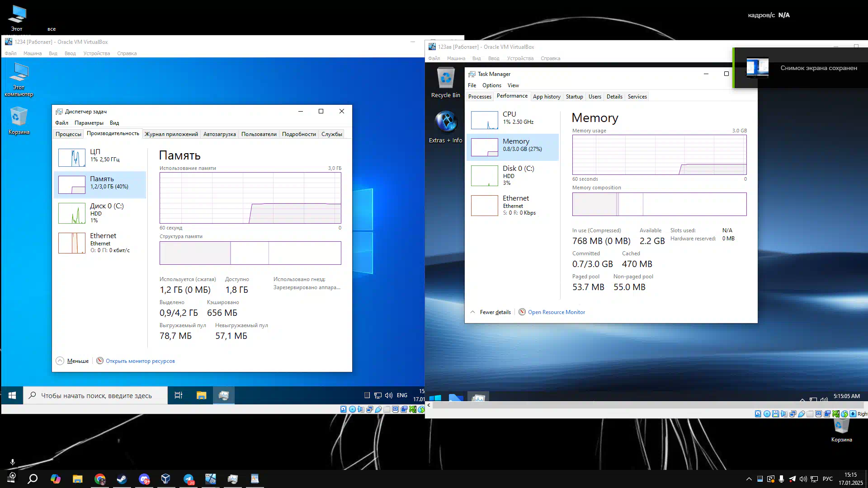Switch to Журнал приложений tab
The width and height of the screenshot is (868, 488).
coord(171,134)
